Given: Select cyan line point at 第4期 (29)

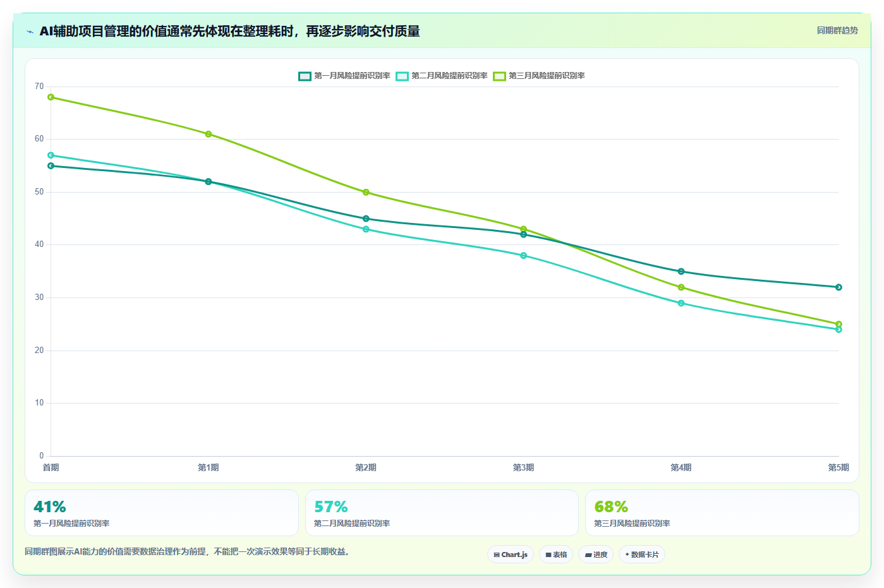Looking at the screenshot, I should 681,303.
